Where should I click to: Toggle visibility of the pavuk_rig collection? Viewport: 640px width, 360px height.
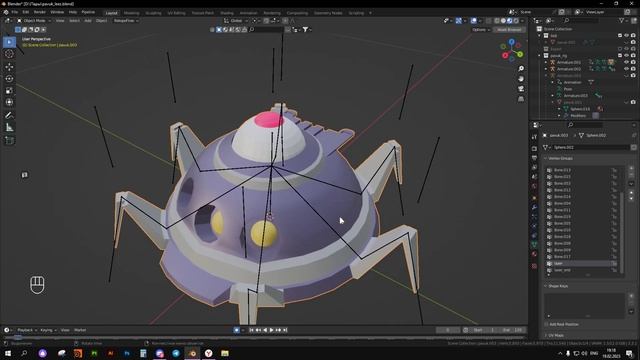coord(627,56)
